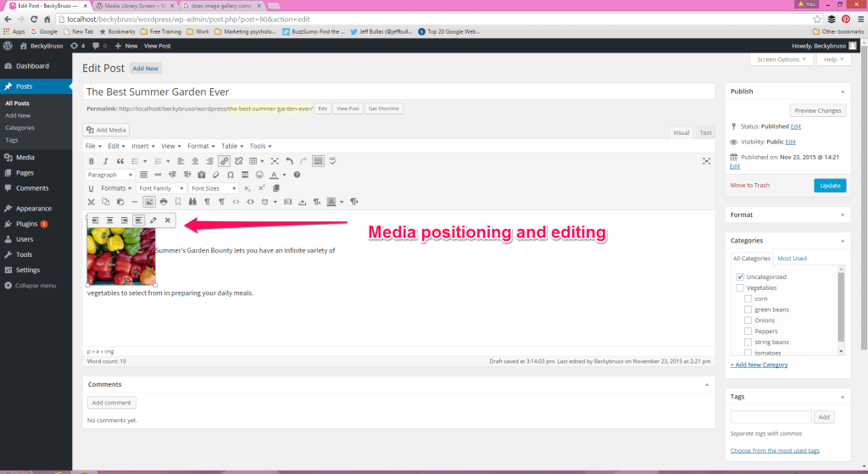Viewport: 868px width, 474px height.
Task: Switch to the Text editor tab
Action: (705, 133)
